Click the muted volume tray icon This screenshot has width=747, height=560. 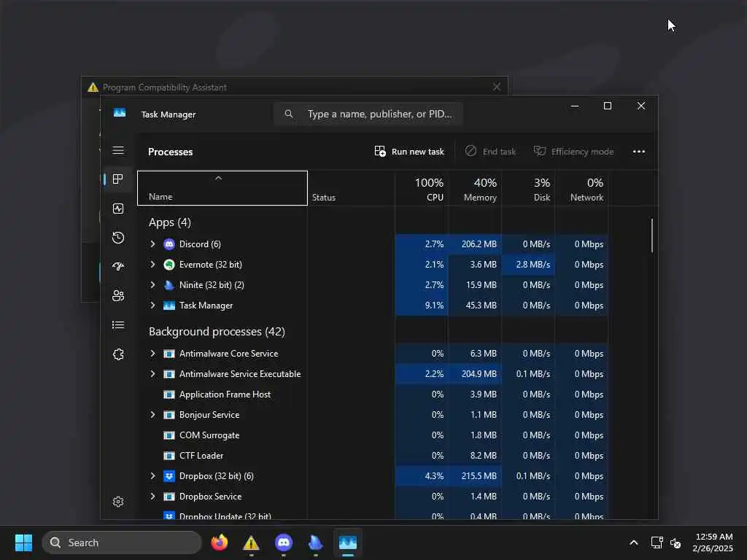675,542
